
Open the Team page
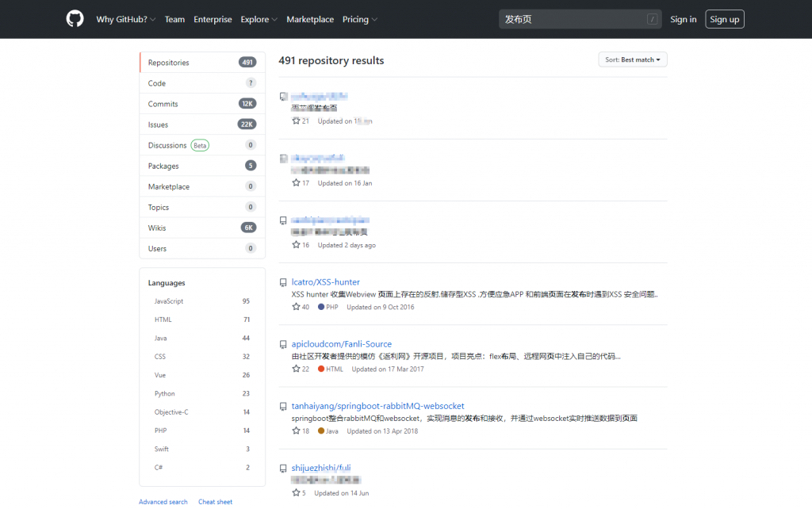(174, 19)
